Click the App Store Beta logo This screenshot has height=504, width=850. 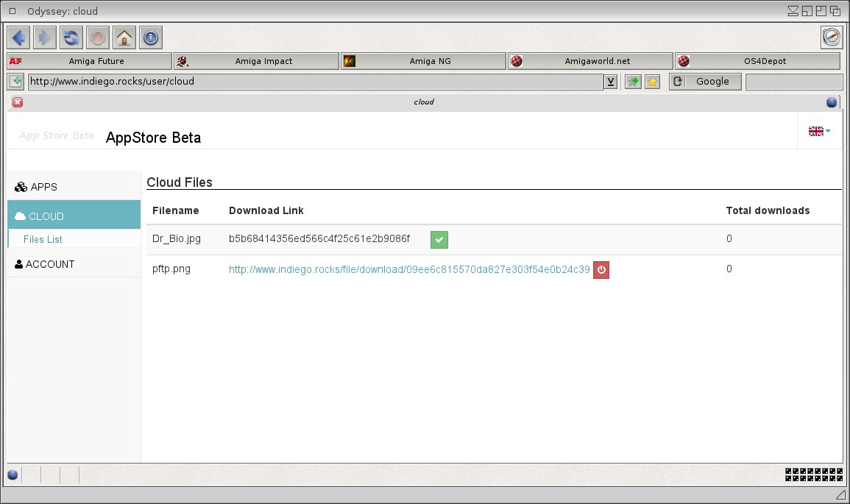pyautogui.click(x=57, y=135)
